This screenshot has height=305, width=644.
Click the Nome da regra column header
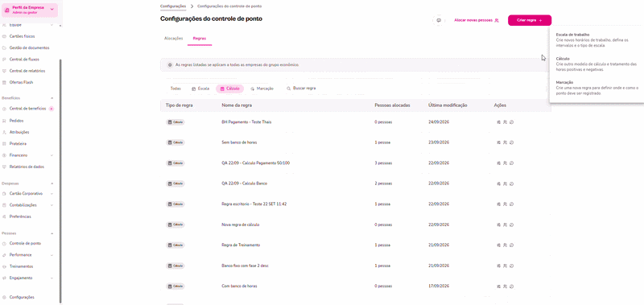point(237,105)
